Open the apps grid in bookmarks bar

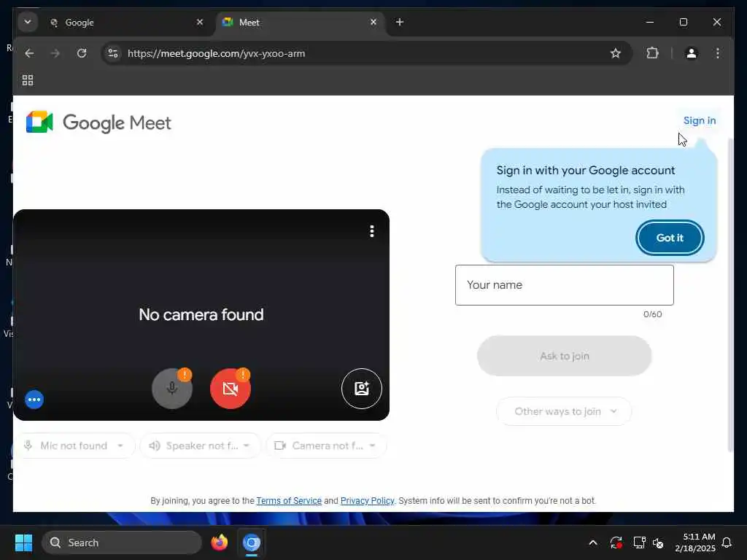coord(28,80)
